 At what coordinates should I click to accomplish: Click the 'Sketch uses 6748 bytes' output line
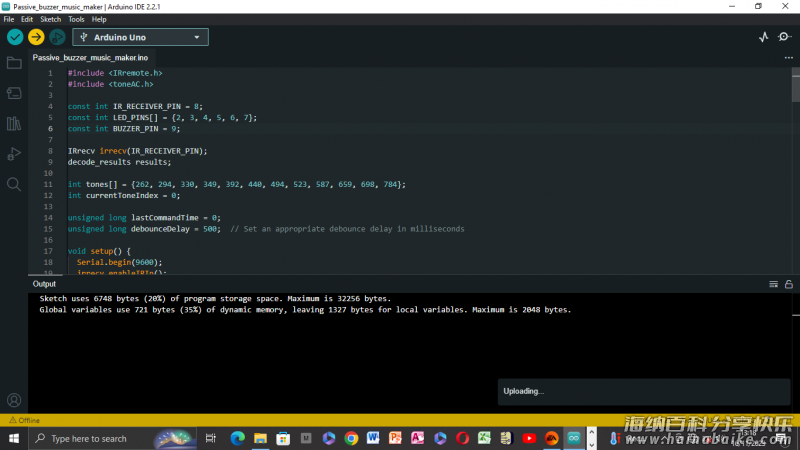215,298
